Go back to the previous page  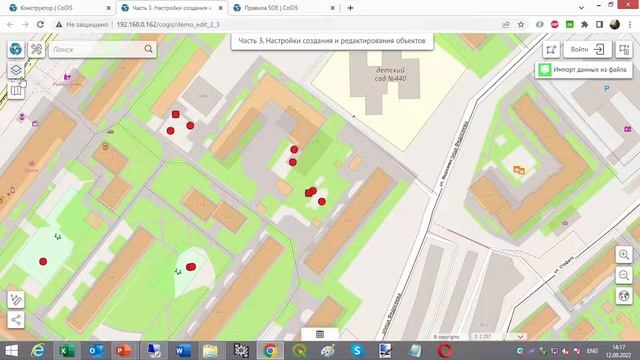pyautogui.click(x=10, y=24)
